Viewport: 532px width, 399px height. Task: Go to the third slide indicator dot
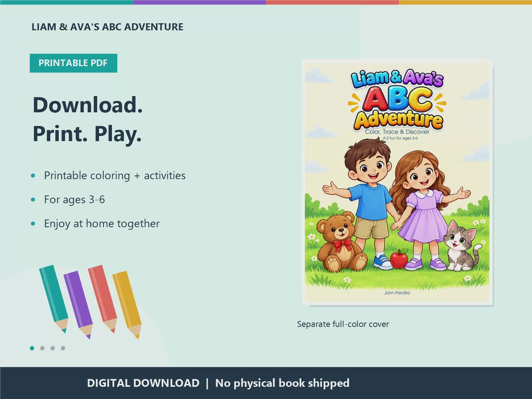pos(52,348)
